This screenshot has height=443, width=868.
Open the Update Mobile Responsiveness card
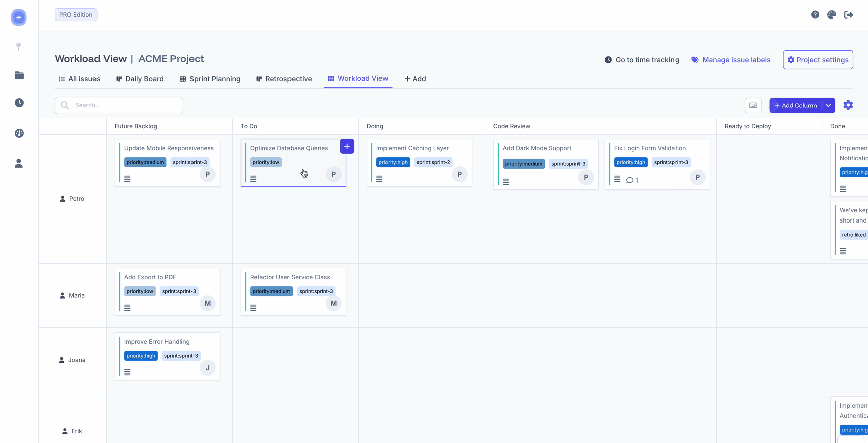click(x=167, y=163)
